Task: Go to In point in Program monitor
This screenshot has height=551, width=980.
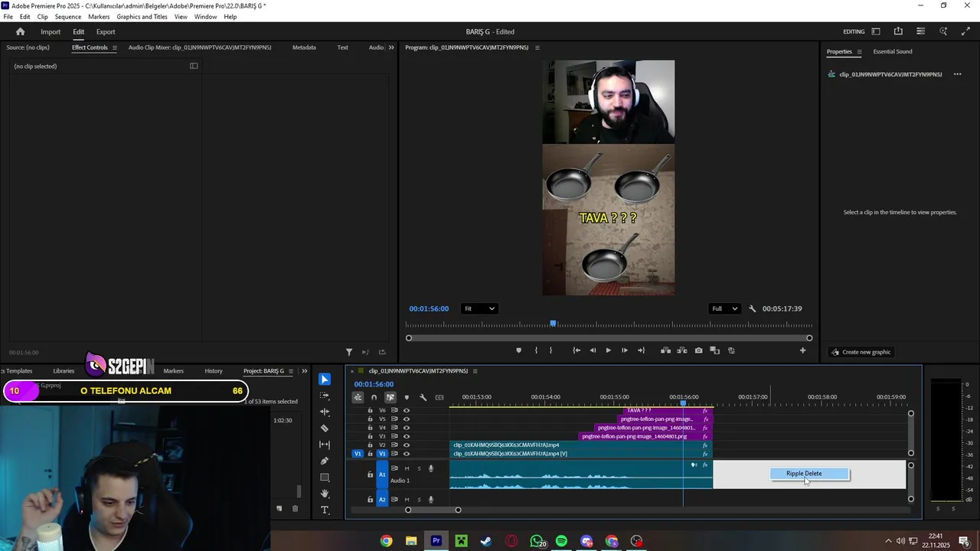Action: [577, 350]
